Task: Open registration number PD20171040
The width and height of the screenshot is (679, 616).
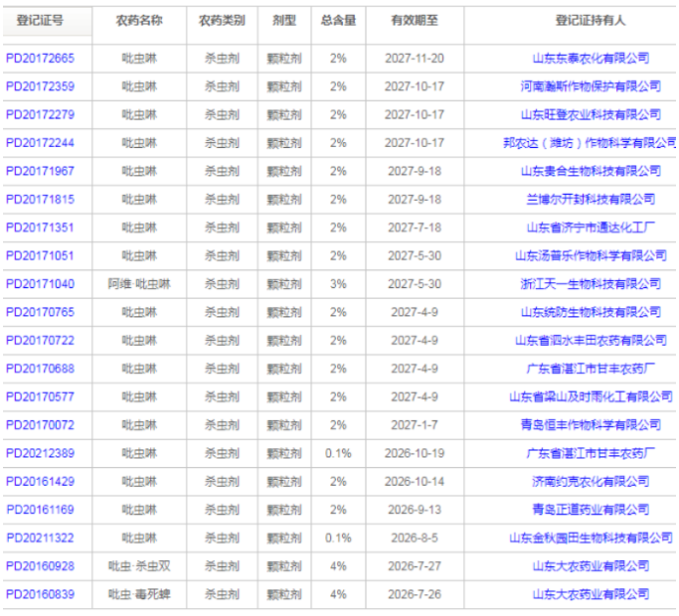Action: coord(41,284)
